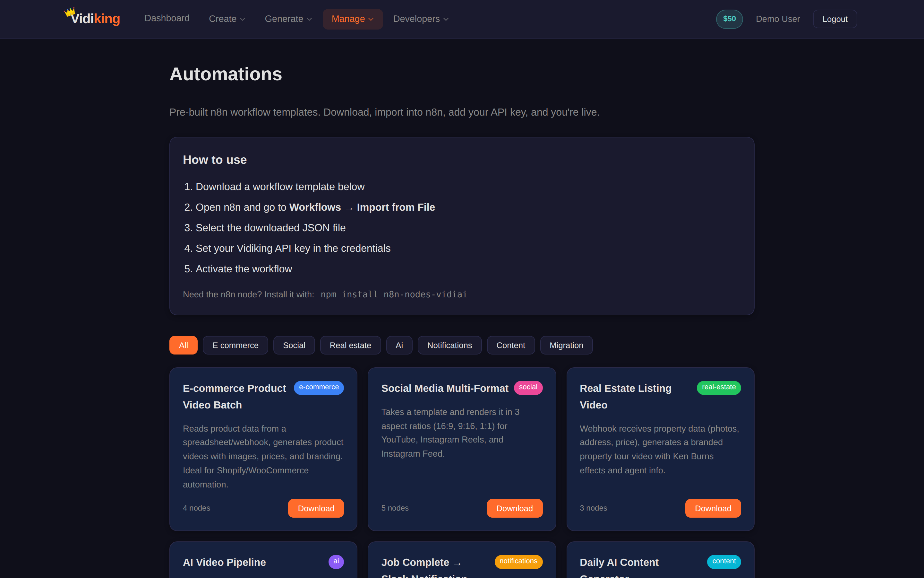Click the "4 nodes" label

pos(196,508)
